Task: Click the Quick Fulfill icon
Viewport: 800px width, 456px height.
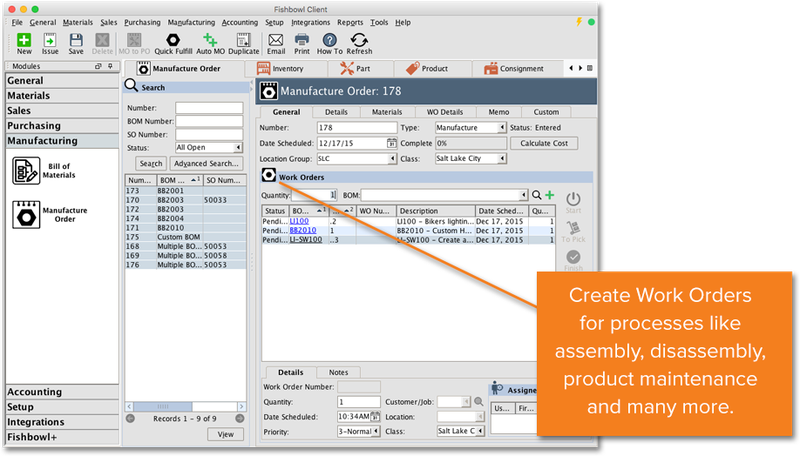Action: click(x=173, y=43)
